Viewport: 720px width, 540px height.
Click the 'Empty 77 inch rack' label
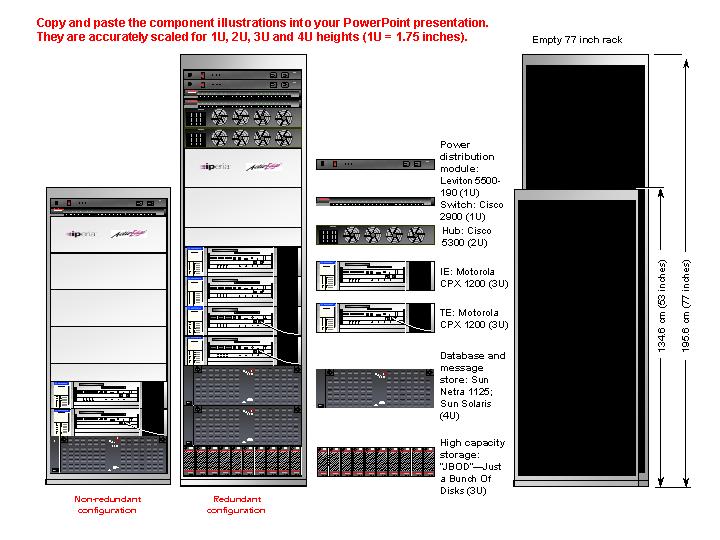click(x=577, y=40)
